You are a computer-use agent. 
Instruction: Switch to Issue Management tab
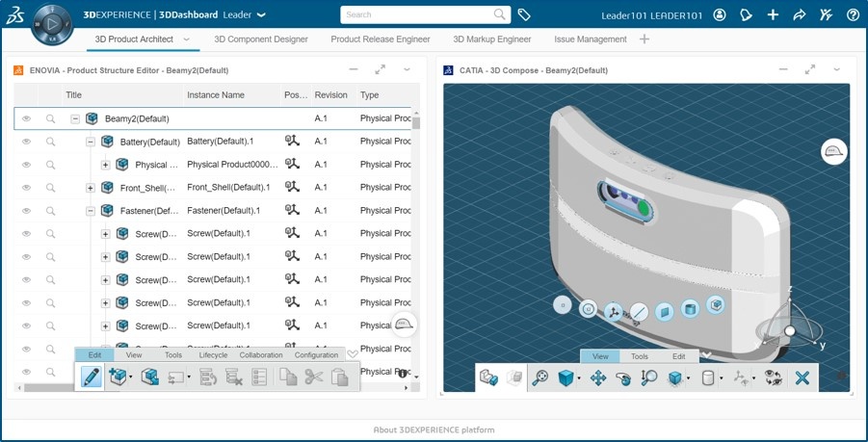591,39
